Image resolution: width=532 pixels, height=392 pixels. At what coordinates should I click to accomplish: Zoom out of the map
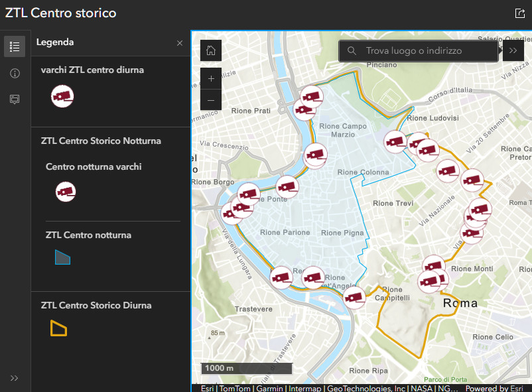pyautogui.click(x=211, y=99)
